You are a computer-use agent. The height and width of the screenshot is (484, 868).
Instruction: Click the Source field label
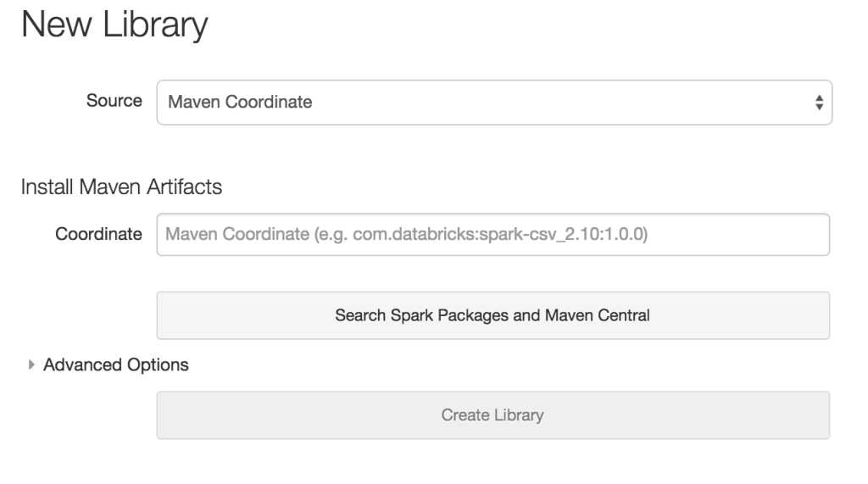click(x=114, y=101)
